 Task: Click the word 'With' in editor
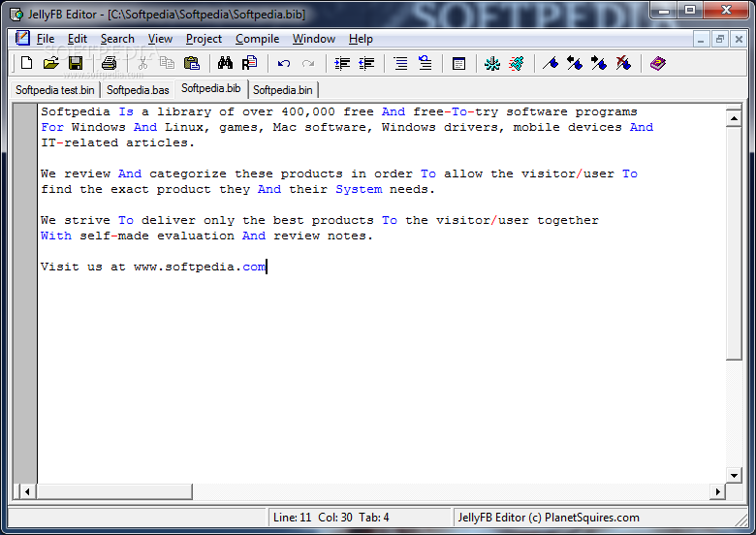coord(56,236)
